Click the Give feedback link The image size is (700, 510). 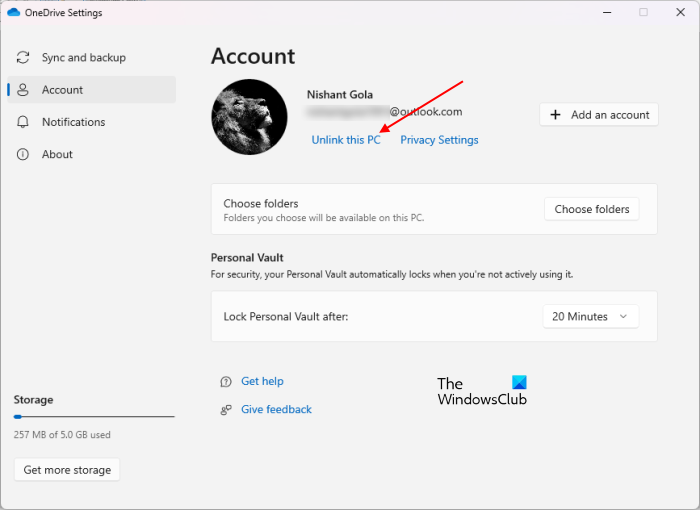coord(276,410)
